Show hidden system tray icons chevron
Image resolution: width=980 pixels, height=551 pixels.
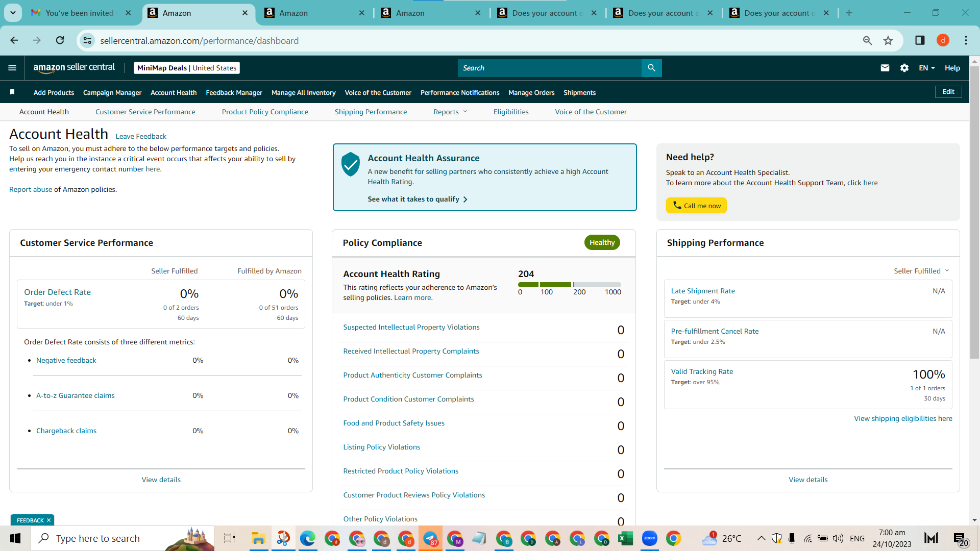click(761, 538)
